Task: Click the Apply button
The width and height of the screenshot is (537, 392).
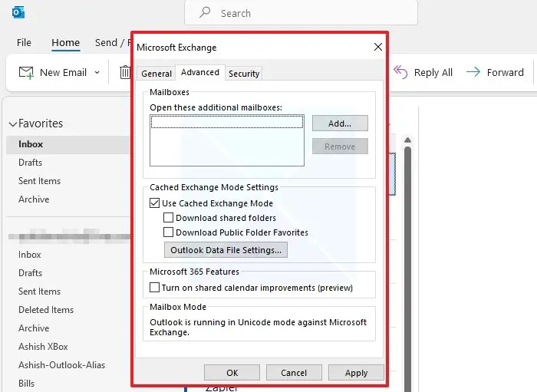Action: pos(356,373)
